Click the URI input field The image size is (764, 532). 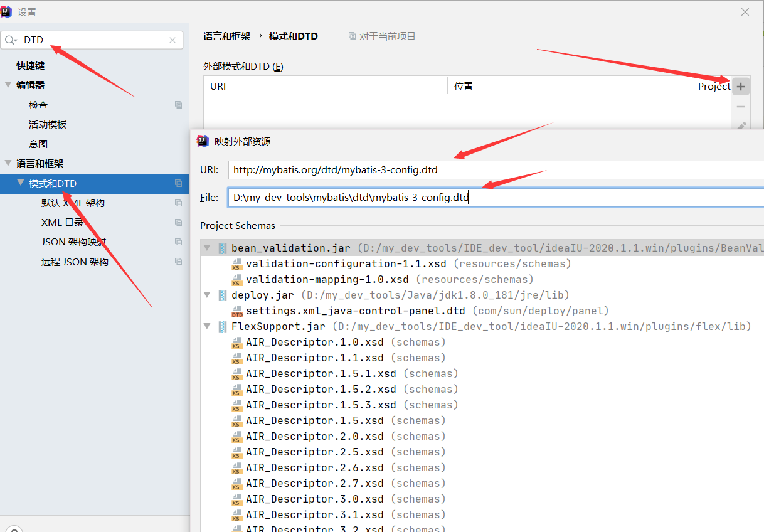(496, 169)
